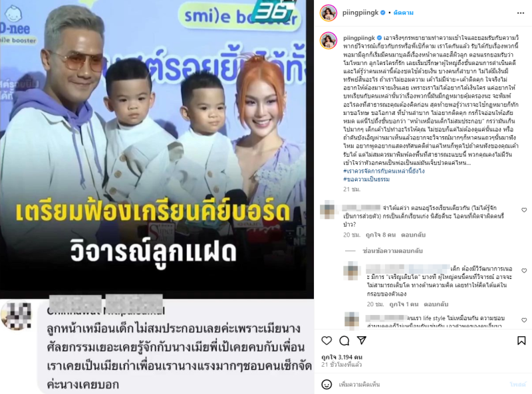Open hashtag #เราควรจัดการกับคนเหล่านี้ยังไง

click(x=384, y=171)
